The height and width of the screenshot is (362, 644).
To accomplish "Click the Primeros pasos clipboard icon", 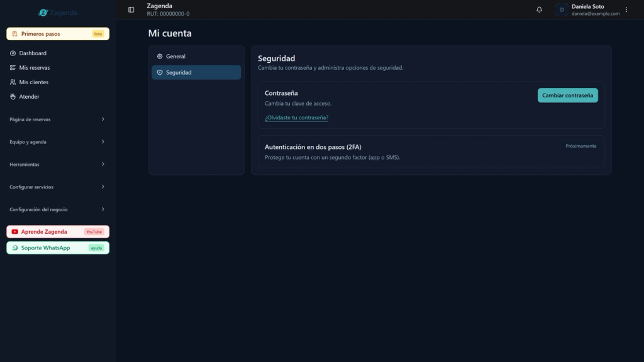I will 15,34.
